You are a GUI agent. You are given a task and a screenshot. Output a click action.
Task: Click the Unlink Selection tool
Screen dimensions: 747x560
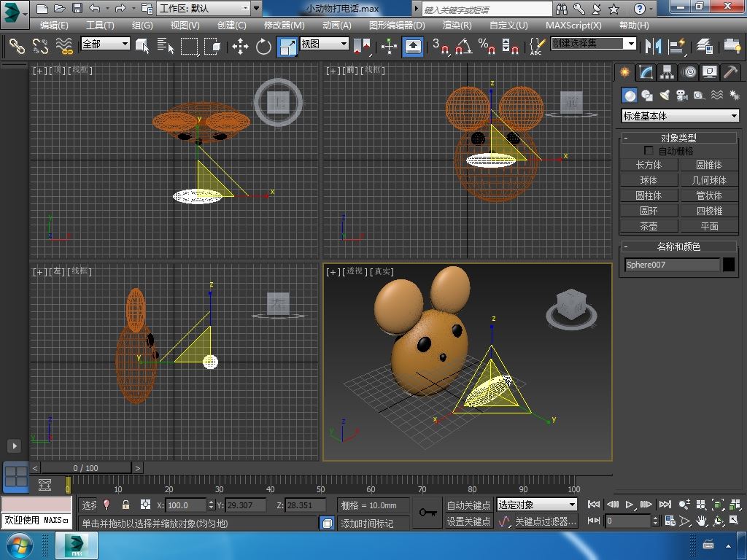pos(40,46)
